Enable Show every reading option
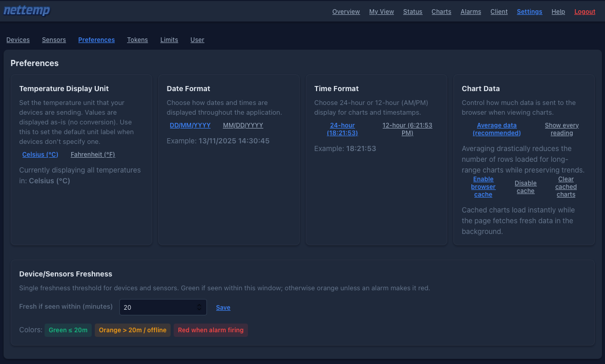The height and width of the screenshot is (364, 605). pyautogui.click(x=561, y=129)
